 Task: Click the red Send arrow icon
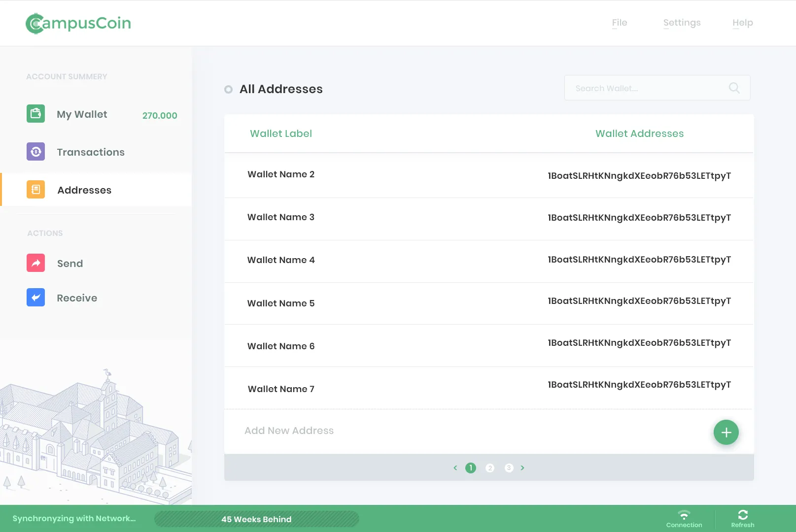point(35,263)
